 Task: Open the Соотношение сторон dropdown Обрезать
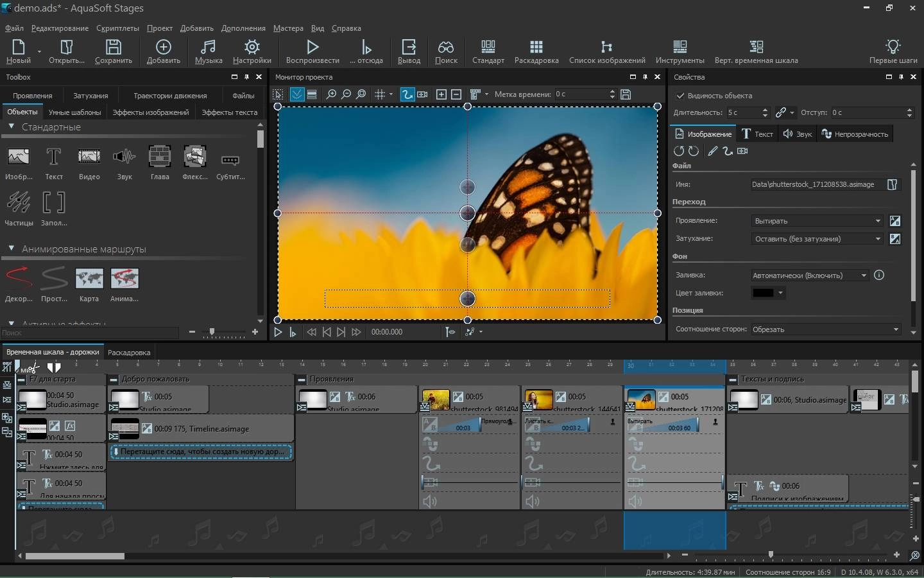(826, 329)
